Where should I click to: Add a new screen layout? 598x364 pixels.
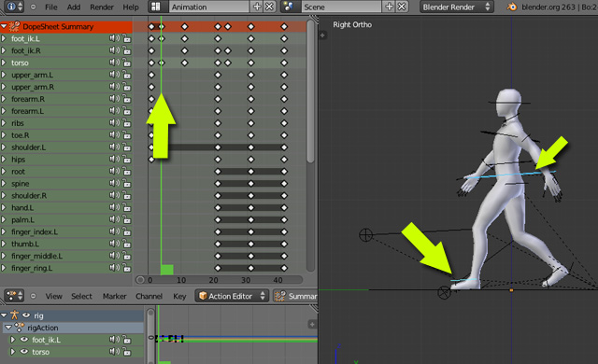tap(258, 7)
